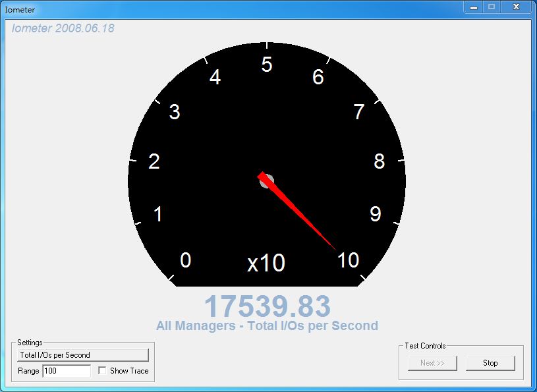Click the number 5 at top of dial
The height and width of the screenshot is (392, 537).
[267, 65]
